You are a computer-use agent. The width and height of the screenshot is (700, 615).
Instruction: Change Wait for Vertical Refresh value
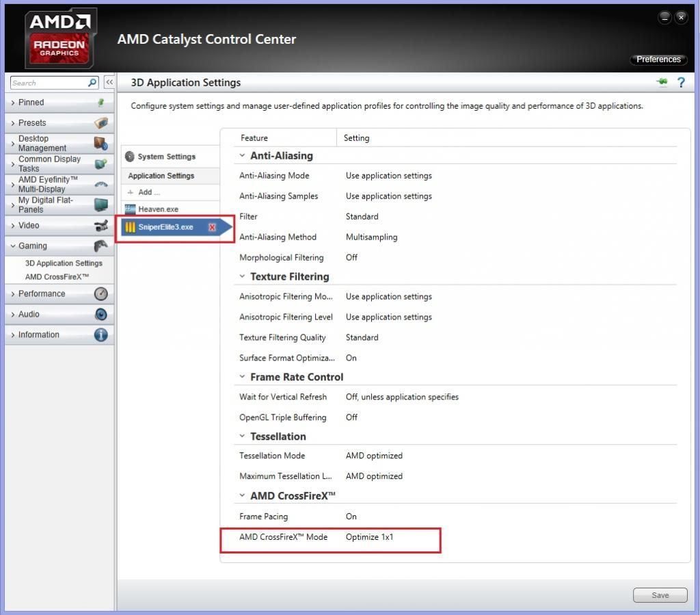[x=402, y=397]
